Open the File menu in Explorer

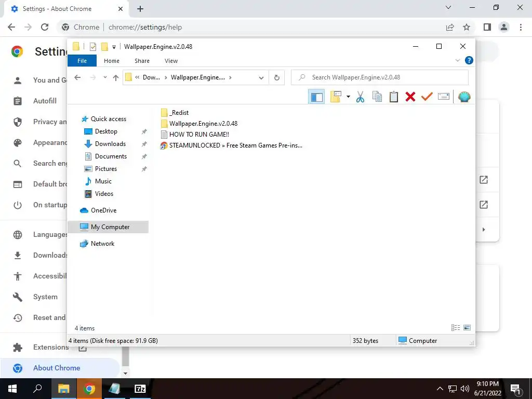[82, 61]
